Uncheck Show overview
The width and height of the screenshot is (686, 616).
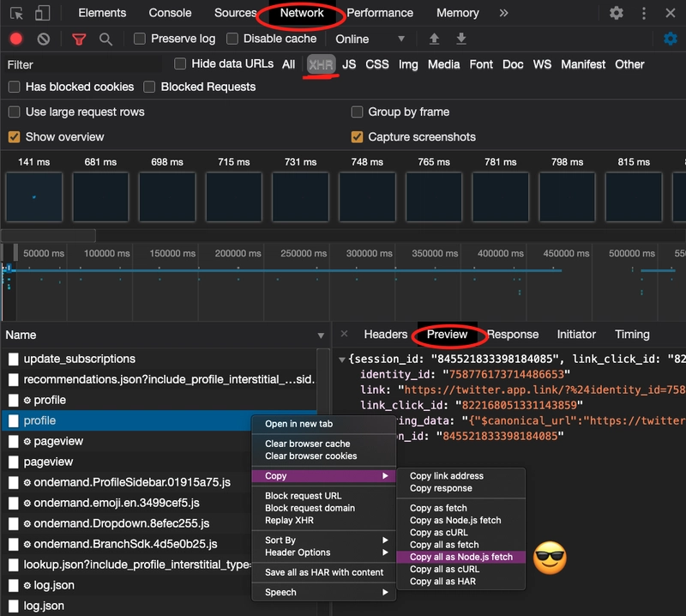coord(15,137)
